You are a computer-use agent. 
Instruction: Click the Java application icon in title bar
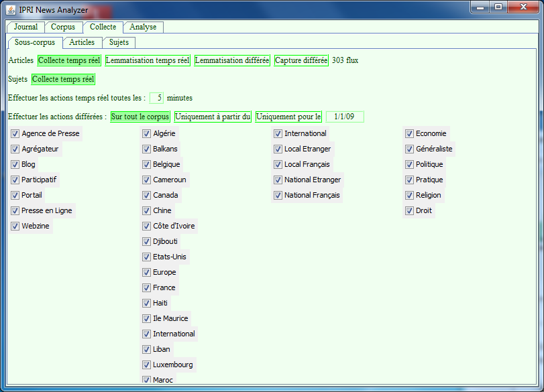[x=11, y=9]
